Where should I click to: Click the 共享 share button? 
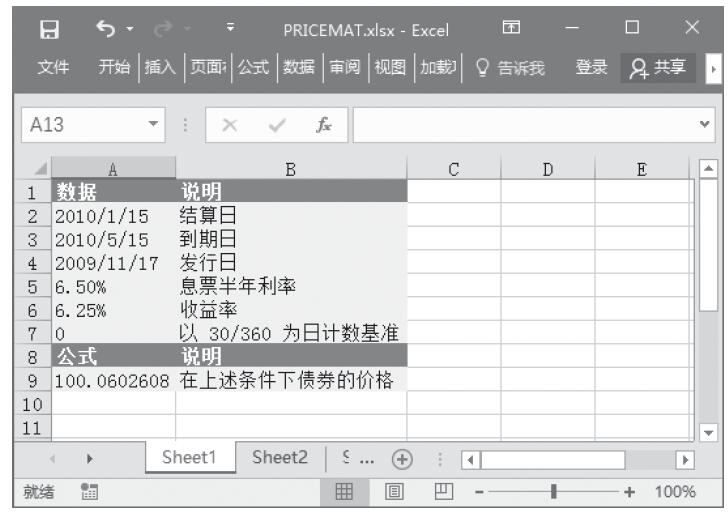(657, 67)
